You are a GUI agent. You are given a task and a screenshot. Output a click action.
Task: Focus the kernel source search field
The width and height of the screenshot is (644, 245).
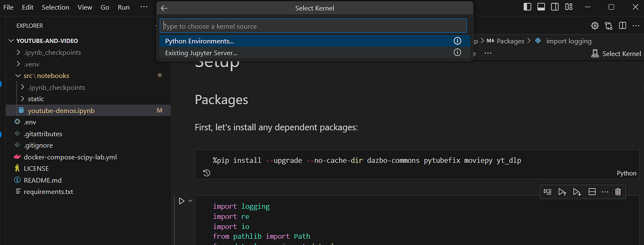[313, 26]
